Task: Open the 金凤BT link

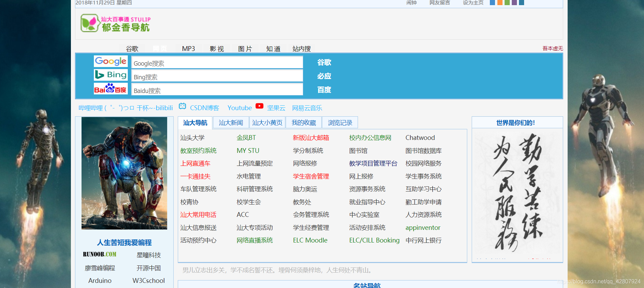Action: tap(246, 138)
